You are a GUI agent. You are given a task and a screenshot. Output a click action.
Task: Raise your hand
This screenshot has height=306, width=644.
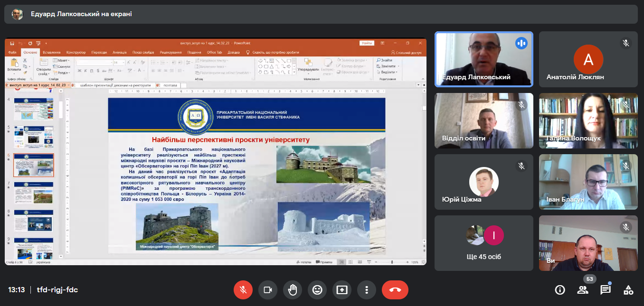292,289
